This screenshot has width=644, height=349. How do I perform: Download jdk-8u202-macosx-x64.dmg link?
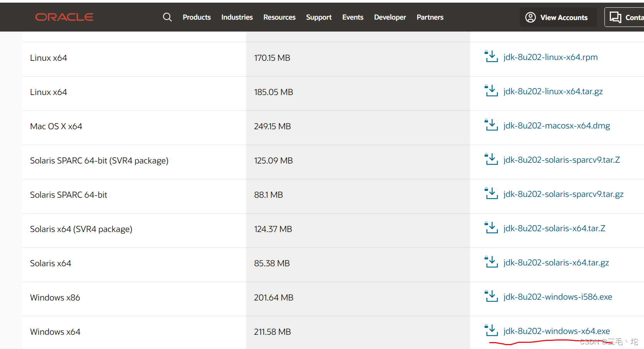pyautogui.click(x=557, y=126)
